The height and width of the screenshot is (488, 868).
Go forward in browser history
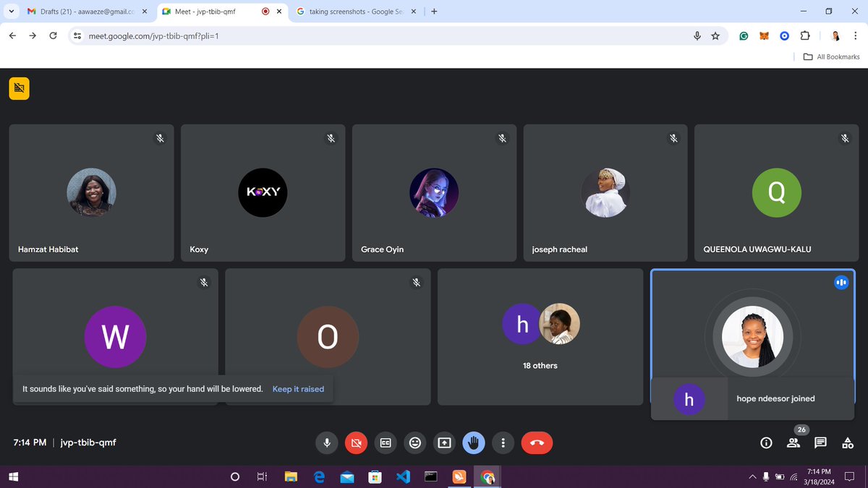tap(33, 35)
